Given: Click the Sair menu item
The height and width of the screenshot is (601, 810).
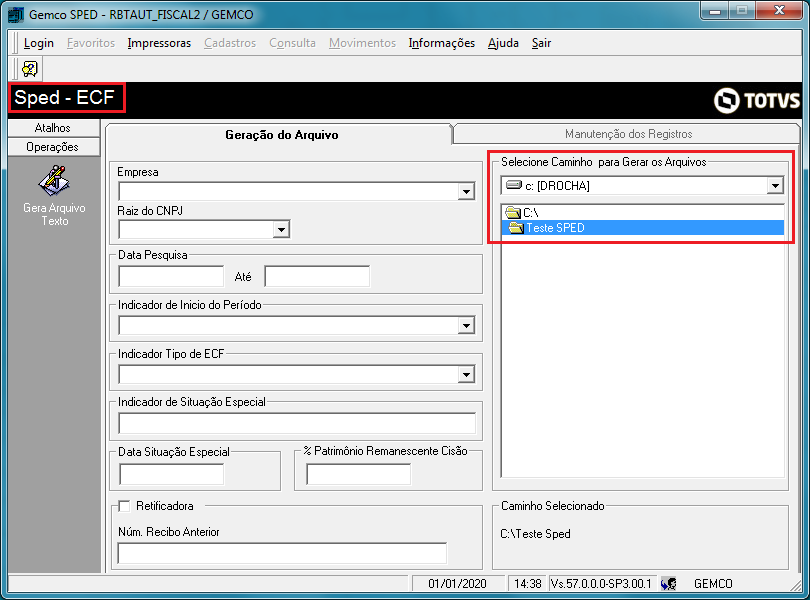Looking at the screenshot, I should tap(541, 43).
